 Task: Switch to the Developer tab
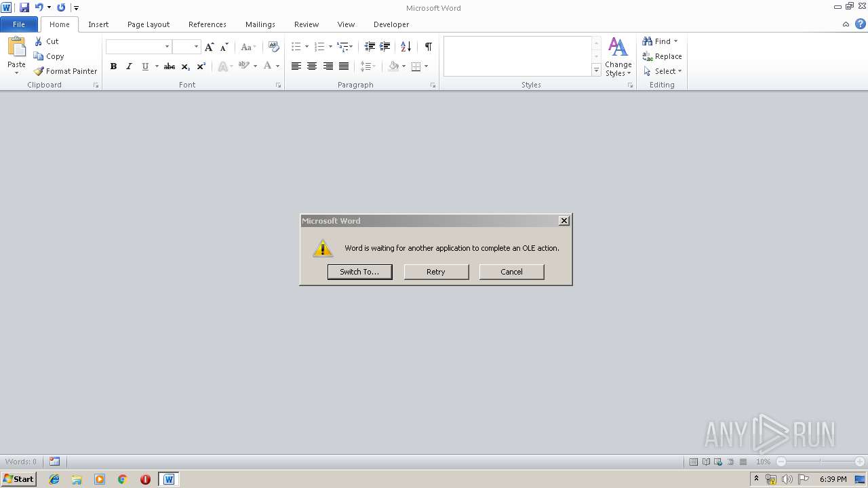(391, 24)
